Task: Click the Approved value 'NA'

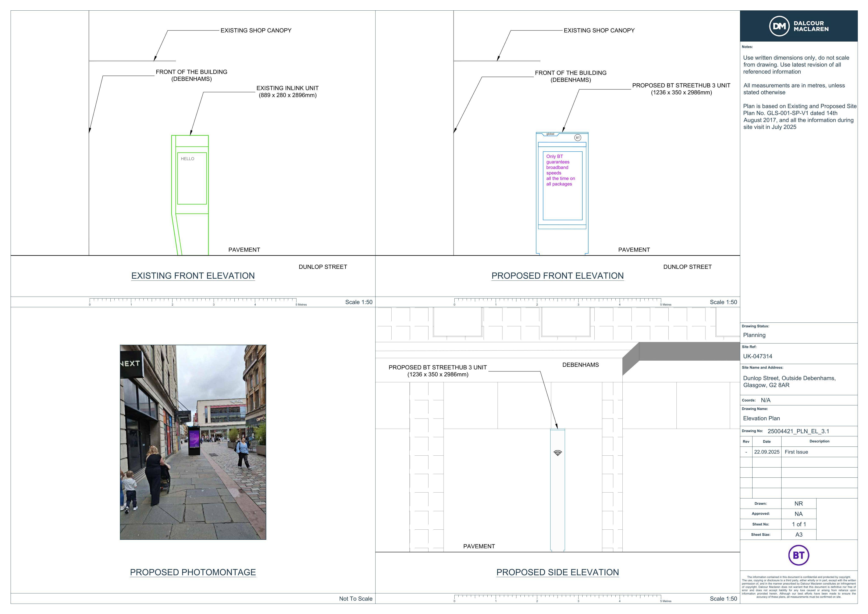Action: point(798,514)
